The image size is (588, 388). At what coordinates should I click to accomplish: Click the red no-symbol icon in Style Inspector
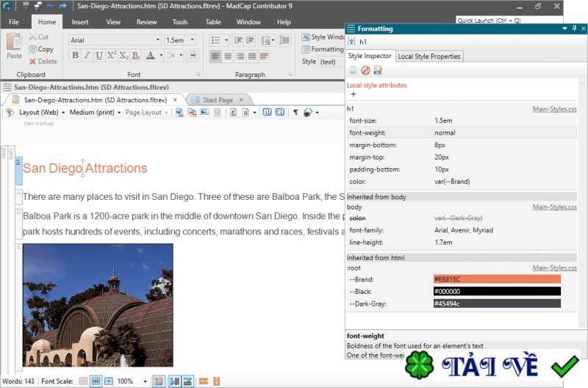365,71
